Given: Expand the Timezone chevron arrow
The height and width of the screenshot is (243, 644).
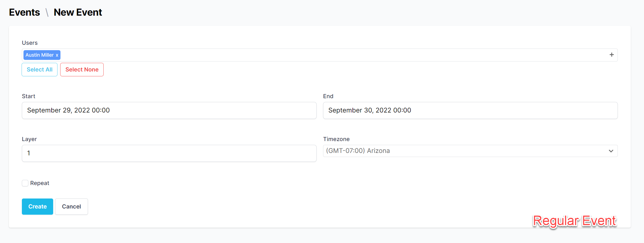Looking at the screenshot, I should tap(611, 151).
